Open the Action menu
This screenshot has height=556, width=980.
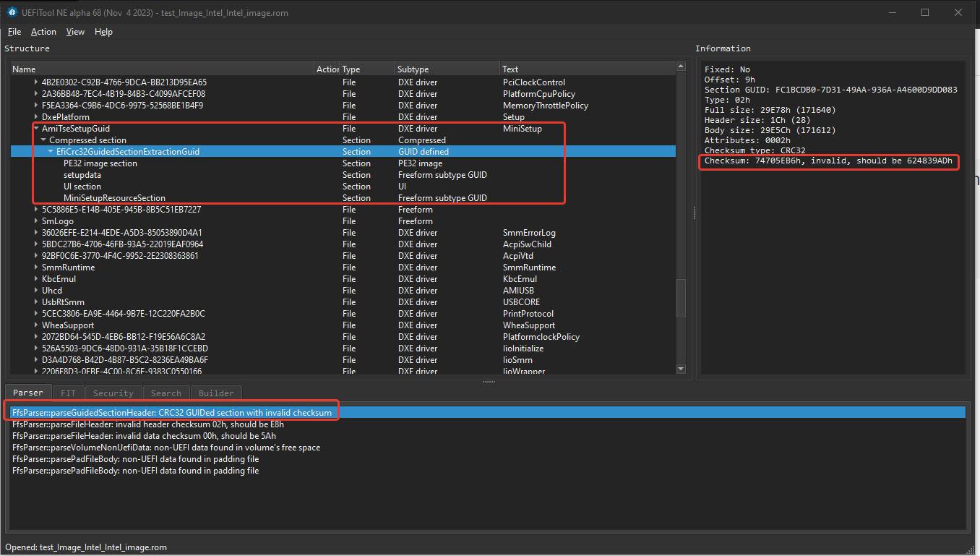click(x=43, y=32)
